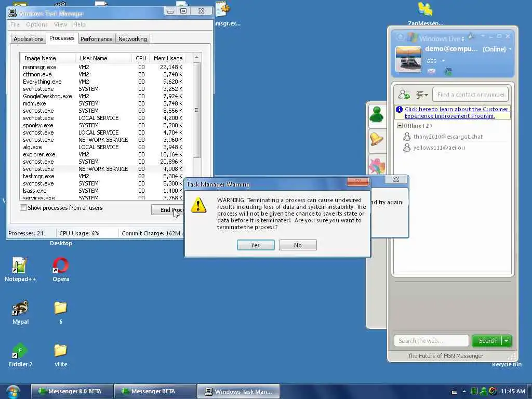Collapse the Offline contacts group

coord(400,126)
